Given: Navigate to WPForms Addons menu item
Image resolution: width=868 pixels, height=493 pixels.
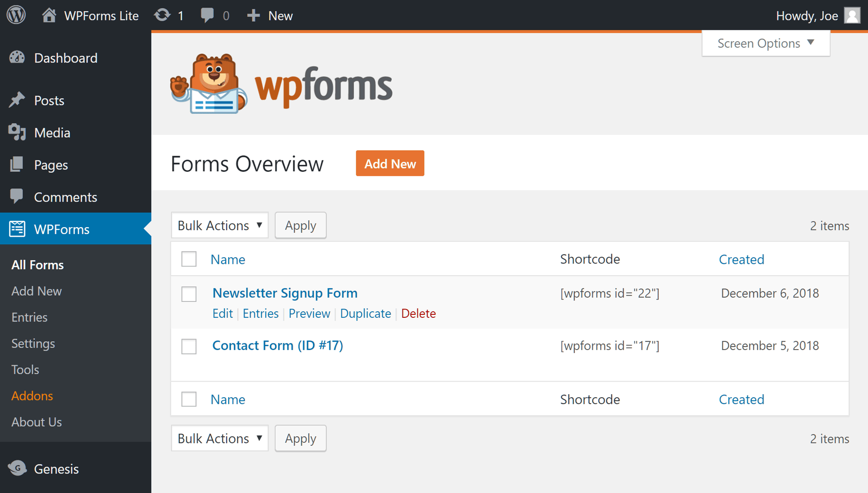Looking at the screenshot, I should (x=33, y=395).
